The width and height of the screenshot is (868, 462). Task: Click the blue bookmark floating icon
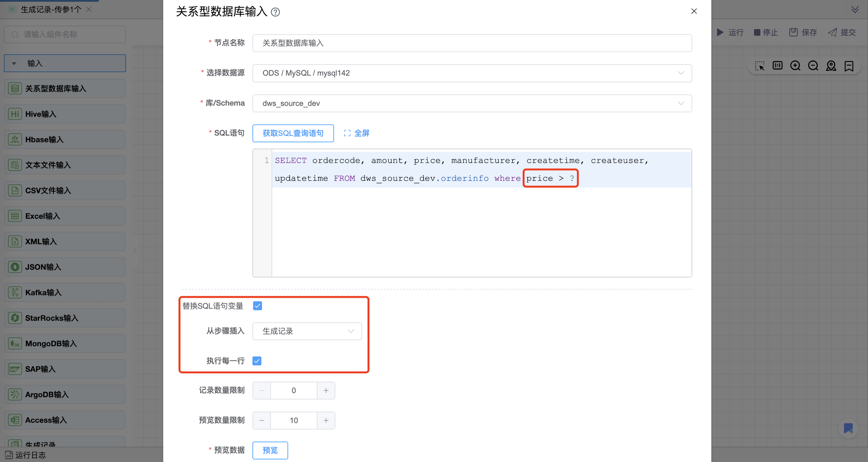[x=848, y=428]
